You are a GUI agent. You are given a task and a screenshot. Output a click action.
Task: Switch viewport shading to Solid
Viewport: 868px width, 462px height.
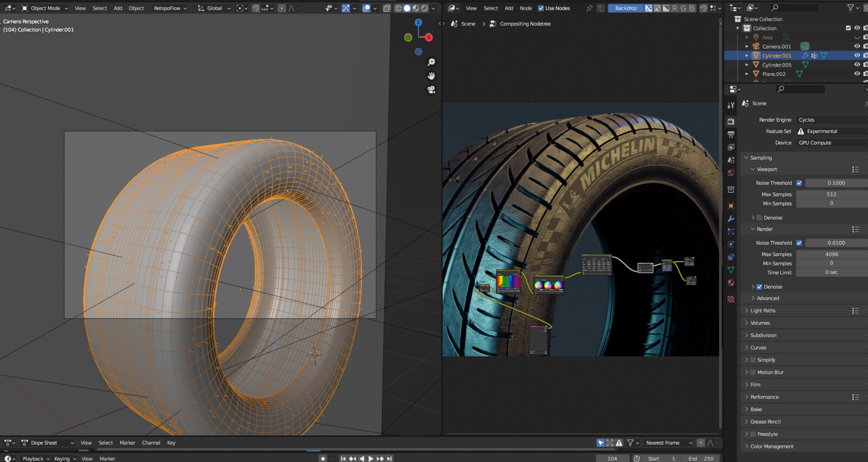(x=407, y=8)
